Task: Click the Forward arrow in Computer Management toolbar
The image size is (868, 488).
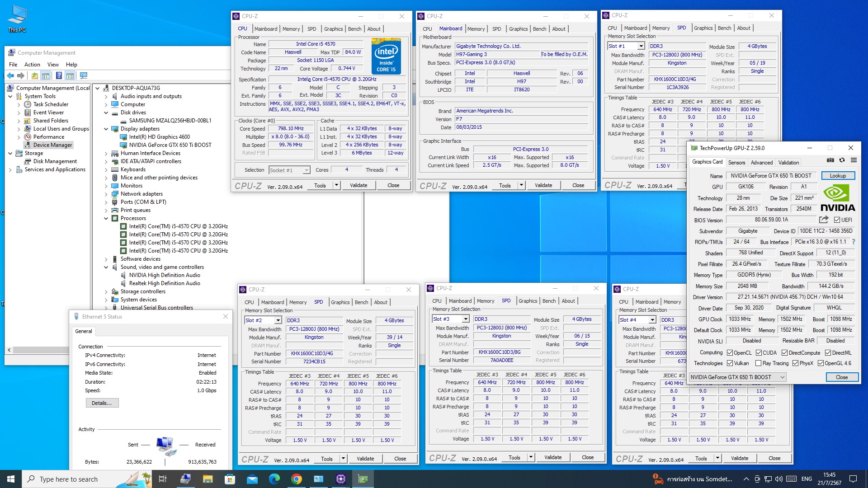Action: 20,75
